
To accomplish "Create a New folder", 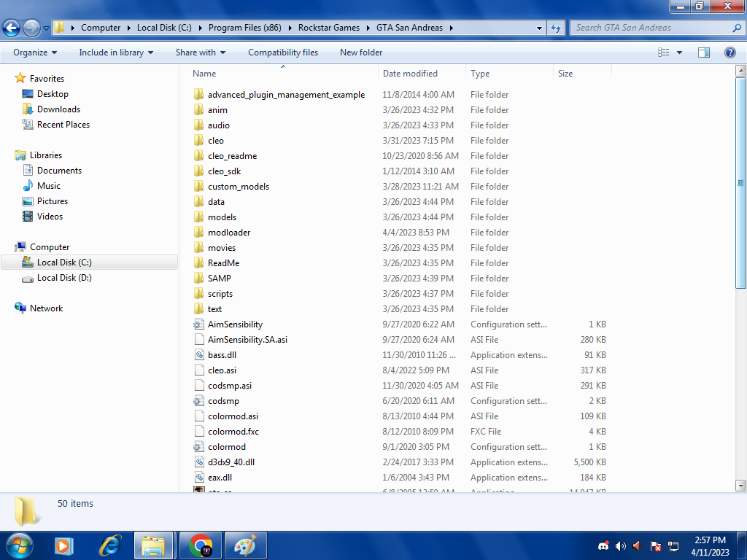I will (361, 52).
